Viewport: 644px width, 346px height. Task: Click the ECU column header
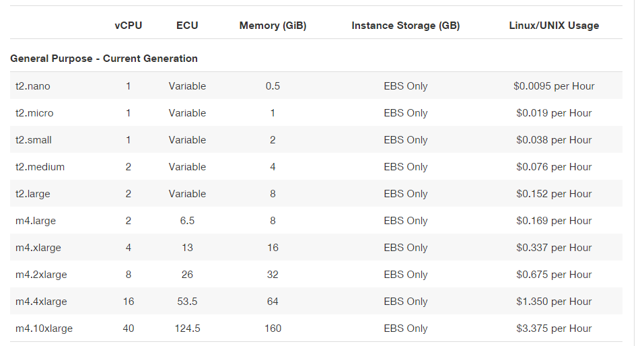(x=187, y=26)
